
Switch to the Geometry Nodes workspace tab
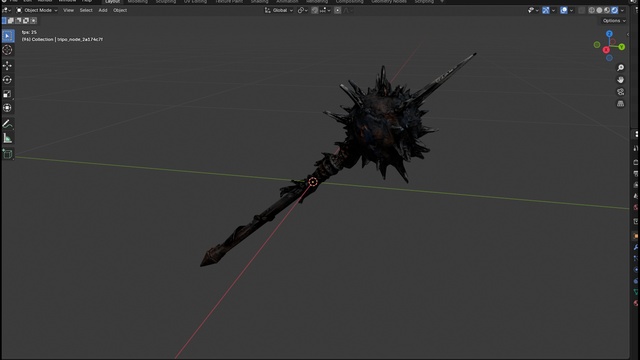389,2
